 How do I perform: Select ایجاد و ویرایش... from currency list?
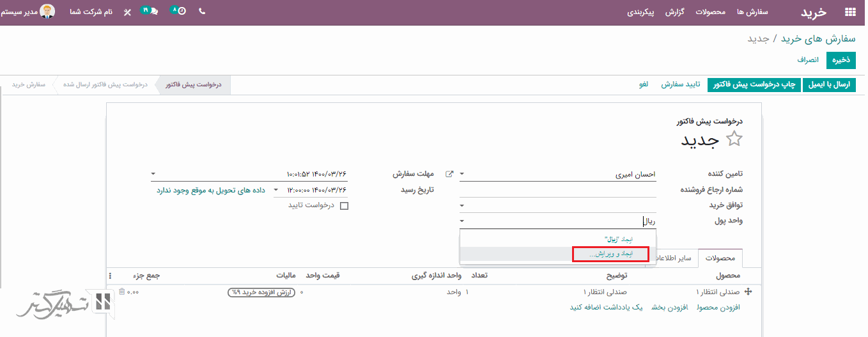coord(611,255)
